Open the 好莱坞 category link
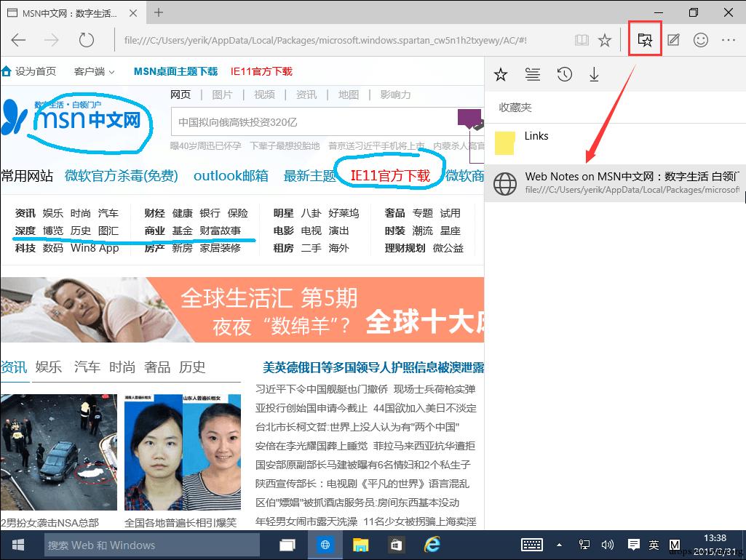Viewport: 746px width, 560px height. 344,213
